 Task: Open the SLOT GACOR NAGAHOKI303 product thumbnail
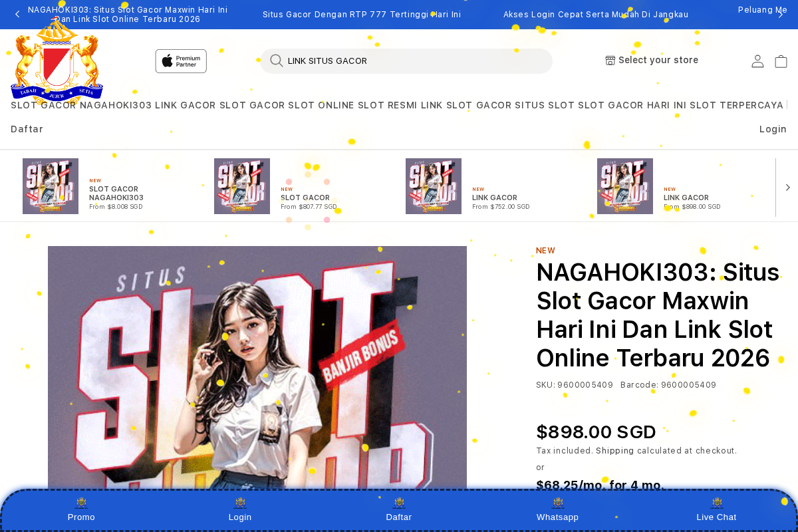pos(51,186)
